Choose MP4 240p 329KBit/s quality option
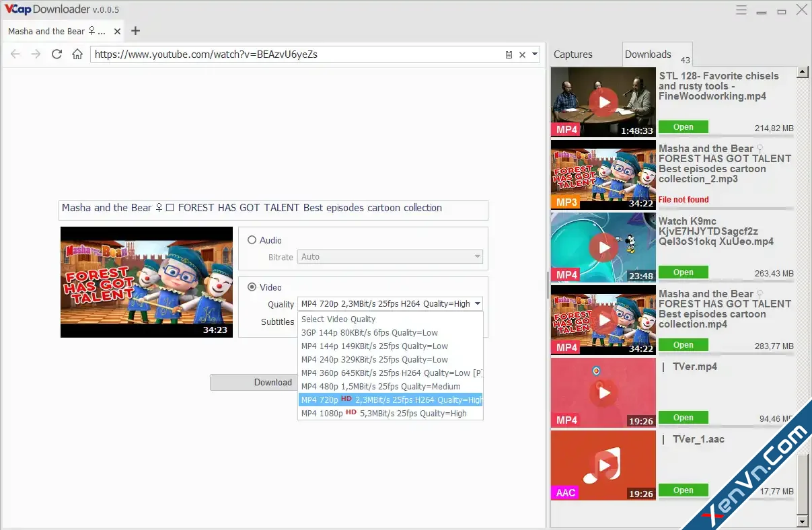Viewport: 812px width, 530px height. pyautogui.click(x=390, y=360)
